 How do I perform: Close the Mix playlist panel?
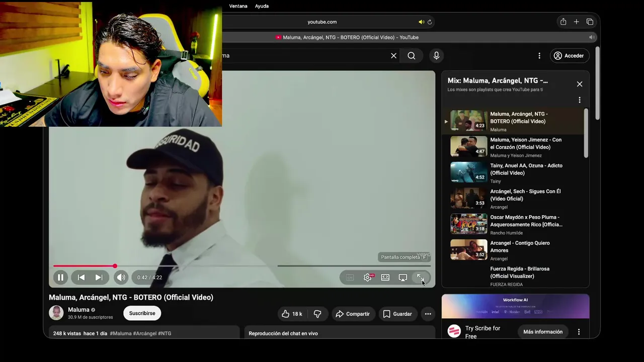pyautogui.click(x=580, y=84)
